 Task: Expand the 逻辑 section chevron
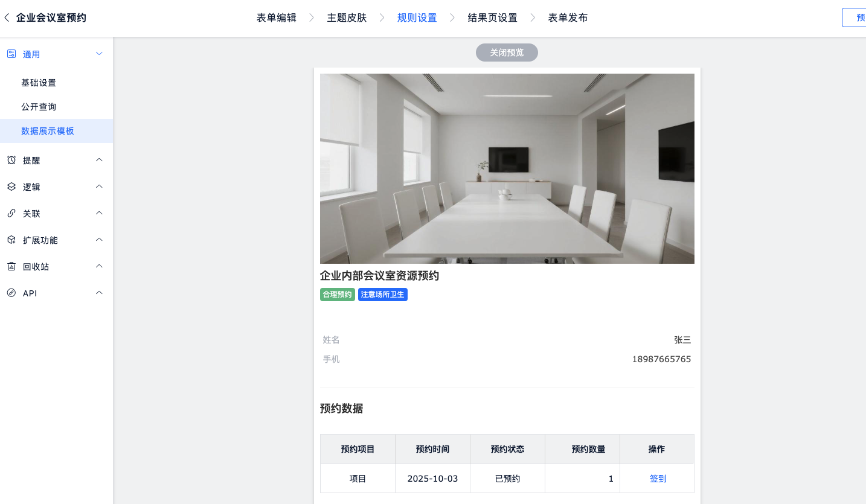[x=100, y=187]
